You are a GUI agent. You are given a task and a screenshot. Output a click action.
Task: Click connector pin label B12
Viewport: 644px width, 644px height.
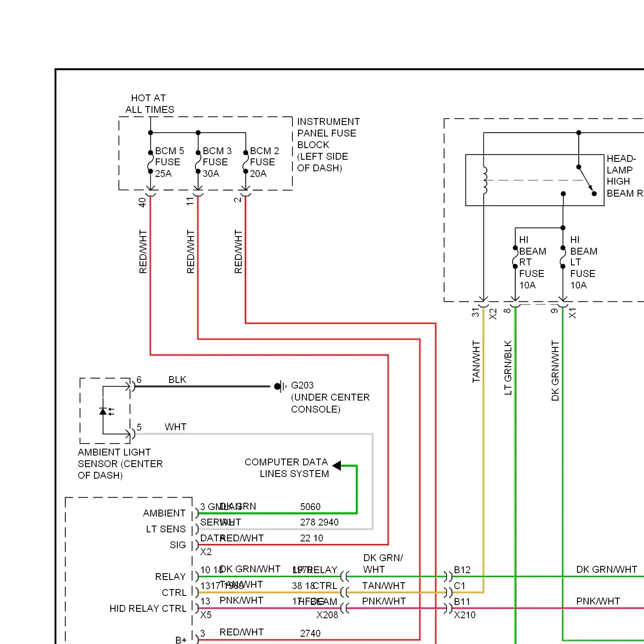coord(462,570)
